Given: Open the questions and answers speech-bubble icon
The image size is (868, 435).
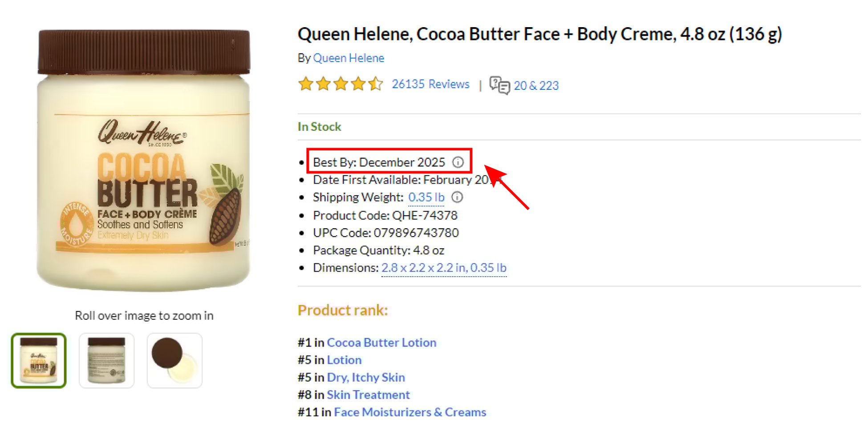Looking at the screenshot, I should 499,85.
